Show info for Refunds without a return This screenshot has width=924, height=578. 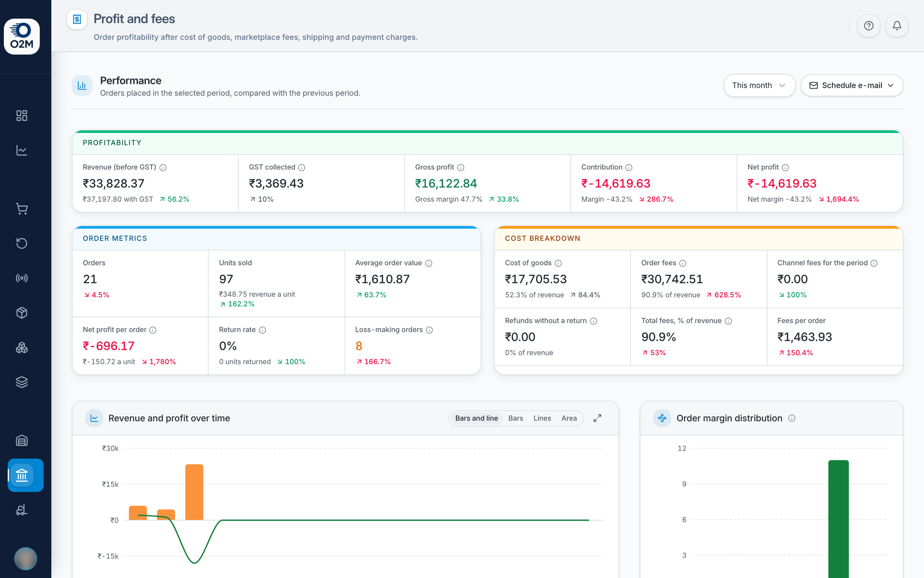(x=594, y=321)
